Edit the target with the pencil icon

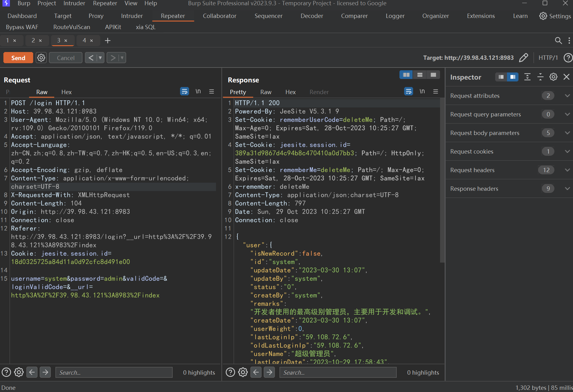pos(523,58)
